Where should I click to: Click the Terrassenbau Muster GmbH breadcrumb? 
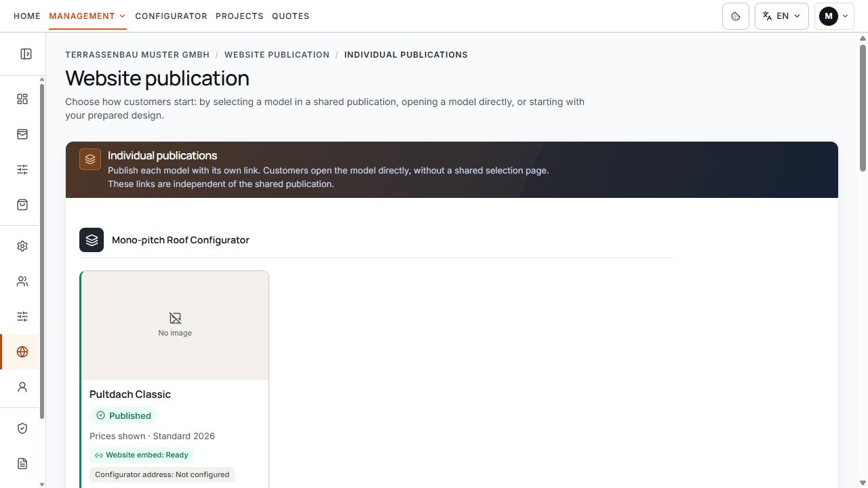click(x=138, y=55)
